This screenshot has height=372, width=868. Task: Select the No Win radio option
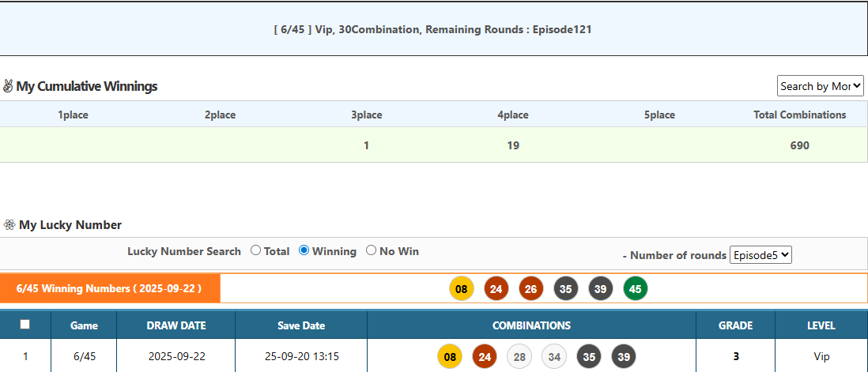tap(372, 251)
